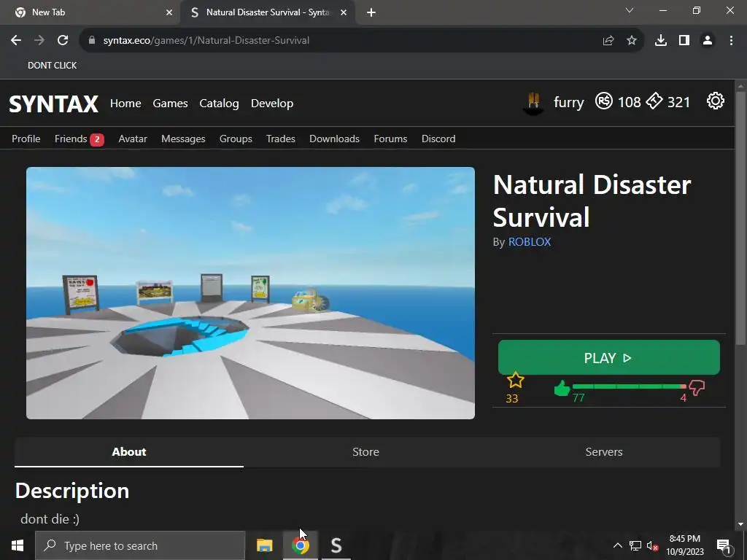Click the green PLAY button
This screenshot has width=747, height=560.
[609, 357]
